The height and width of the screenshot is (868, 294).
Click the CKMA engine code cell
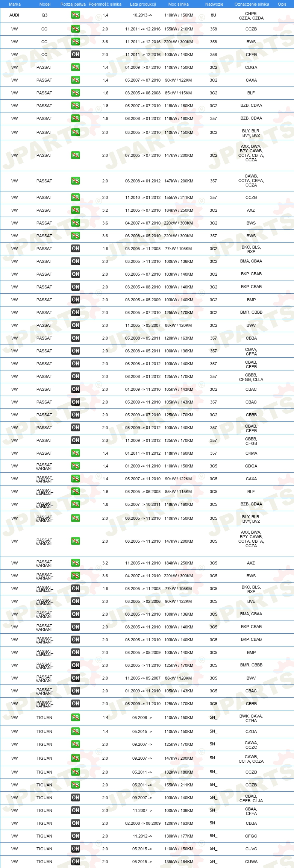coord(251,453)
